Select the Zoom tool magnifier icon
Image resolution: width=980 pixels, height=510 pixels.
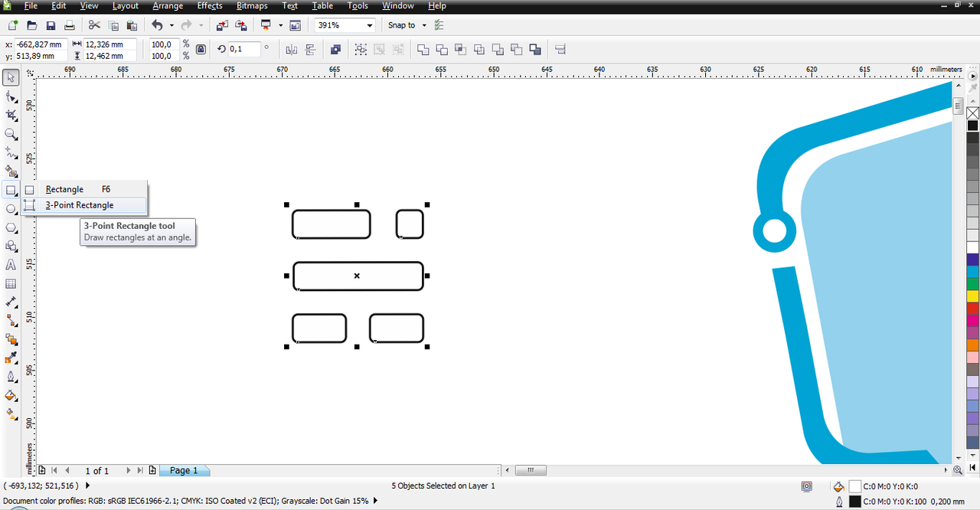coord(11,134)
